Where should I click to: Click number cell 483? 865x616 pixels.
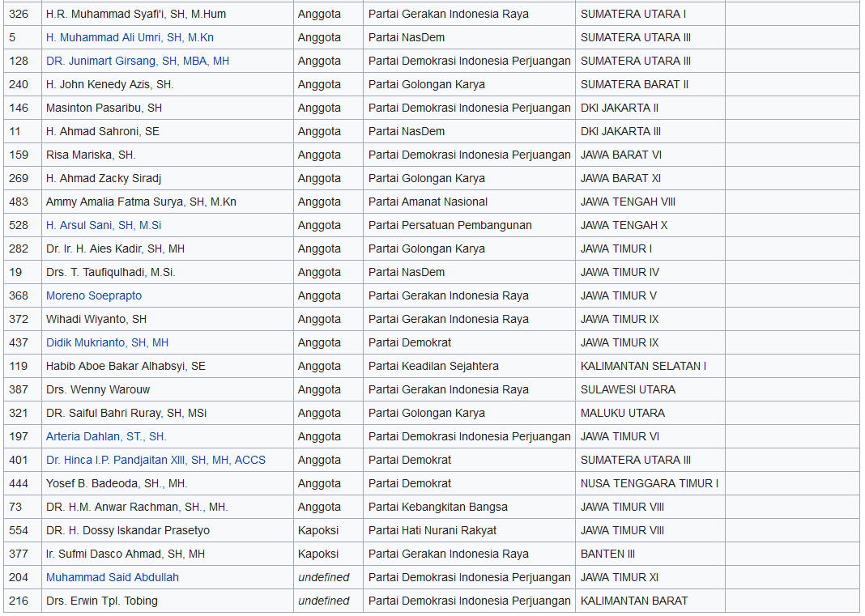point(22,202)
